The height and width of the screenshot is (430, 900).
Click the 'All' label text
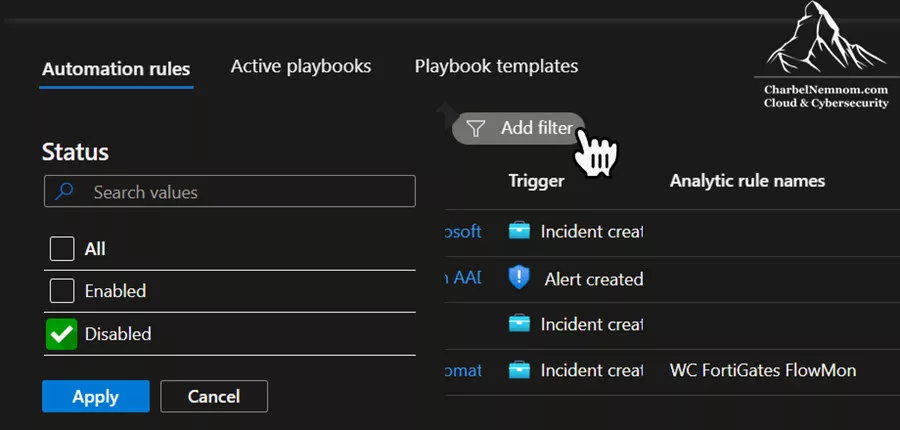(95, 249)
